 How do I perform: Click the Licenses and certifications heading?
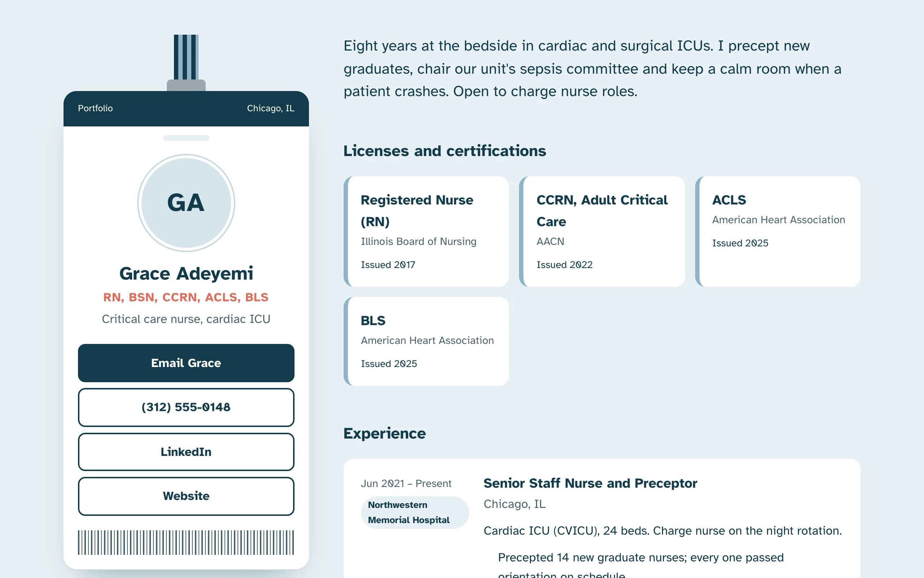coord(445,151)
